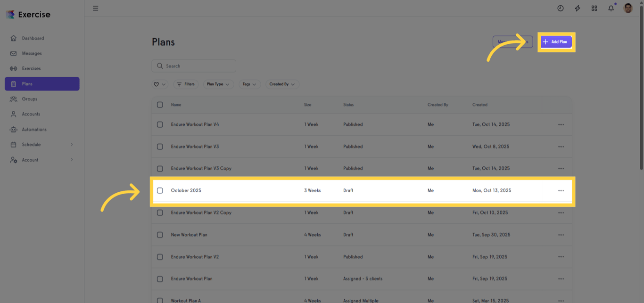
Task: Check the October 2025 row
Action: [160, 190]
